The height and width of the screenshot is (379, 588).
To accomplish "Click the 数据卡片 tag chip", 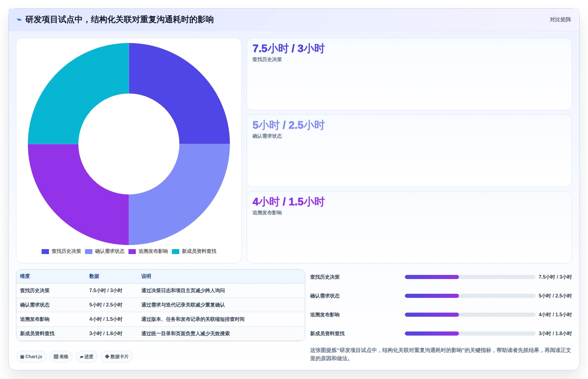I will tap(117, 357).
